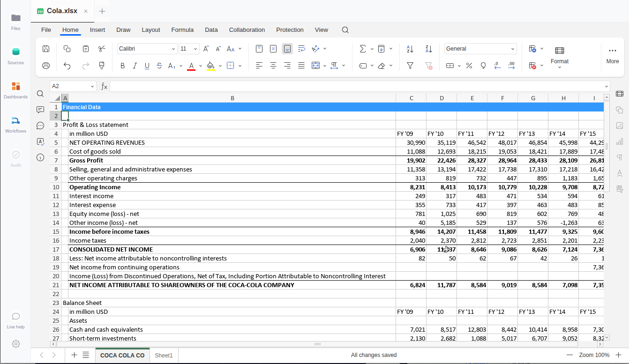The image size is (629, 364).
Task: Open chart settings in the right sidebar
Action: coord(620,141)
